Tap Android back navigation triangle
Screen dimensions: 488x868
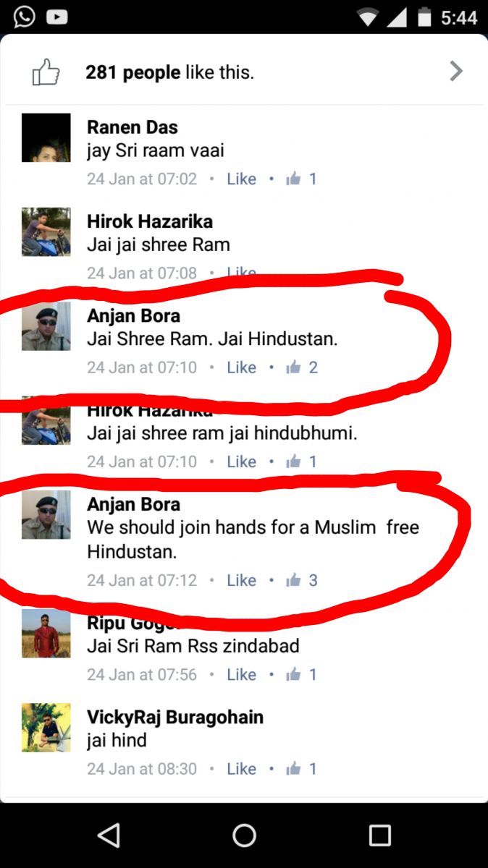(x=109, y=835)
